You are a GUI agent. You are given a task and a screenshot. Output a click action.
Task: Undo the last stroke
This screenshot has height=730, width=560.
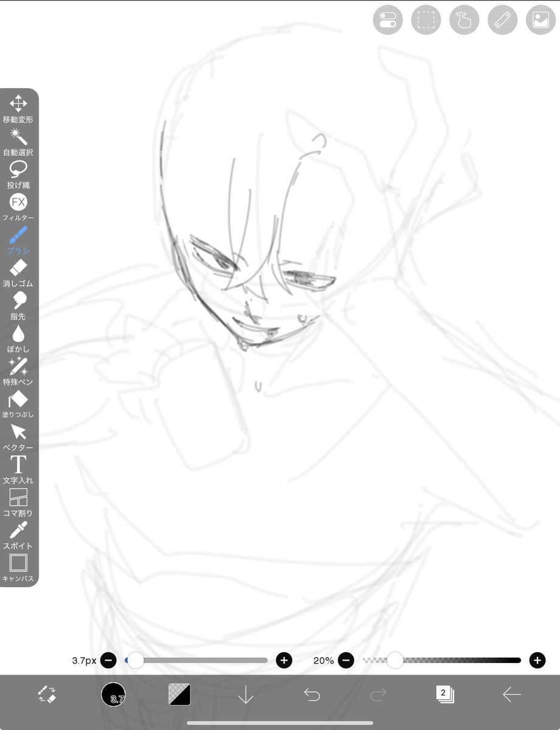tap(312, 694)
